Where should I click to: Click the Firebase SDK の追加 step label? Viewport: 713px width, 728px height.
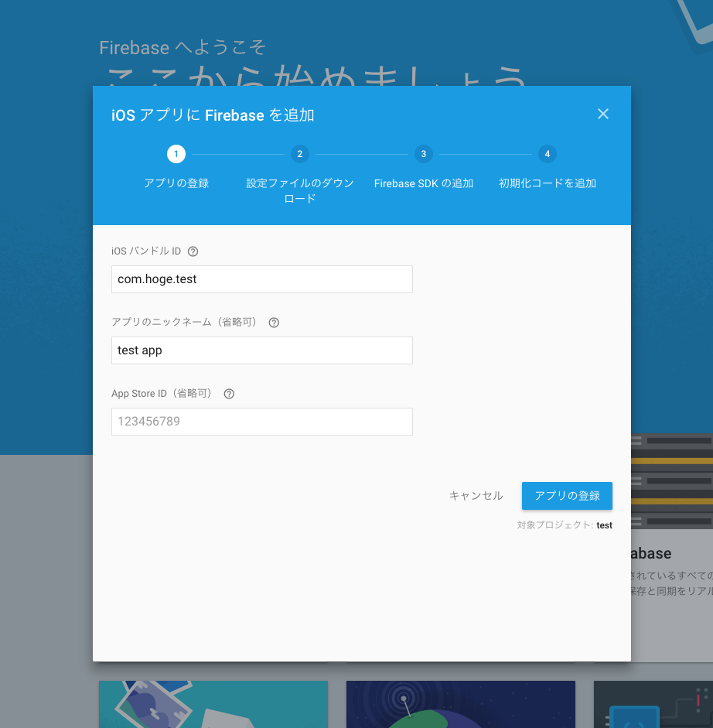pos(423,183)
